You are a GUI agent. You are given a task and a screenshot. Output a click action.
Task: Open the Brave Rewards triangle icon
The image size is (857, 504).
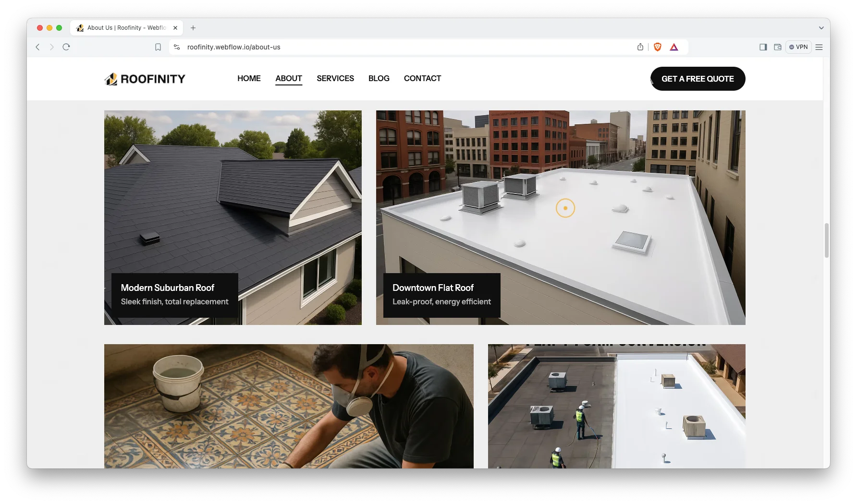[x=674, y=47]
